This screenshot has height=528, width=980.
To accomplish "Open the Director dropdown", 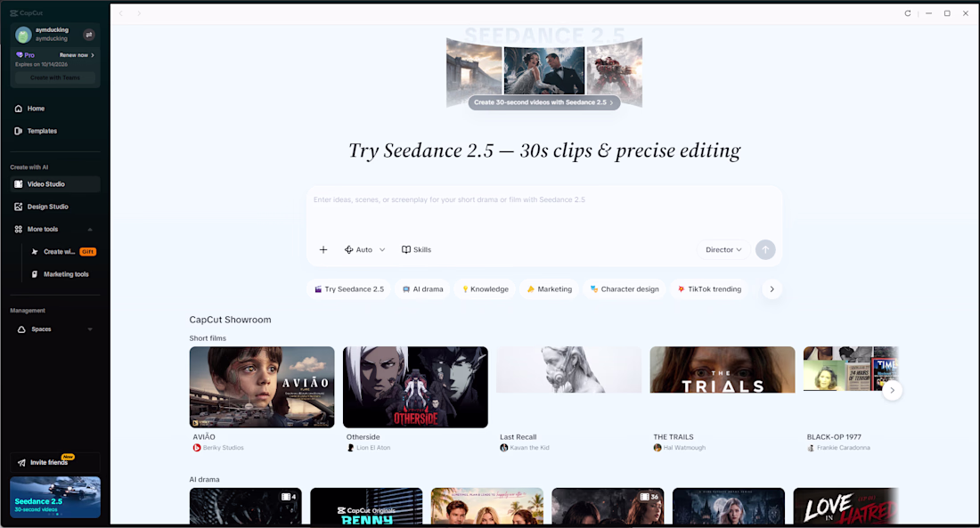I will (x=723, y=250).
